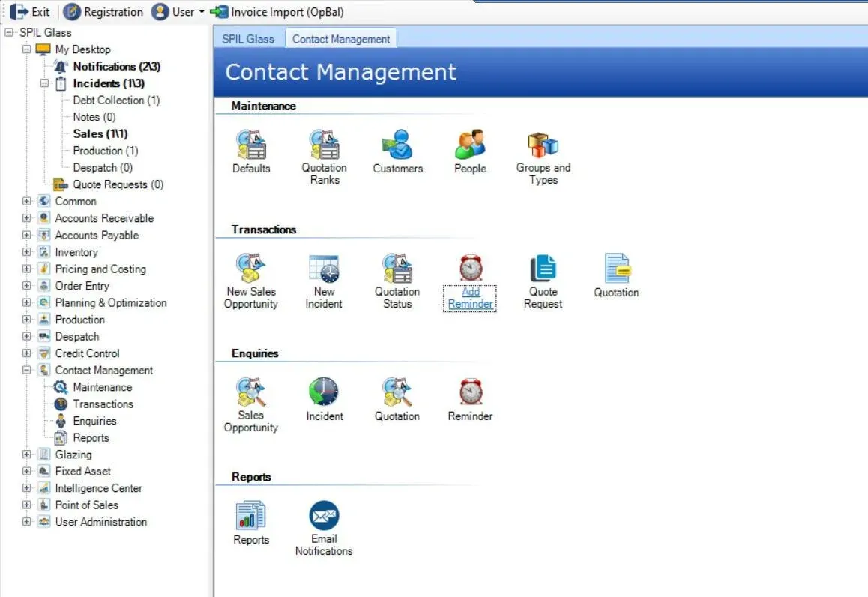868x597 pixels.
Task: Select Production (1) under Incidents
Action: pyautogui.click(x=105, y=151)
